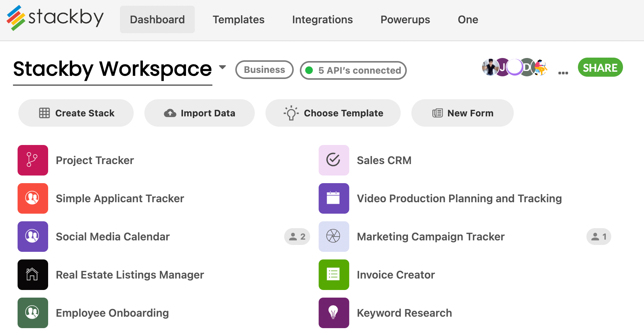Open the Employee Onboarding icon

coord(33,313)
